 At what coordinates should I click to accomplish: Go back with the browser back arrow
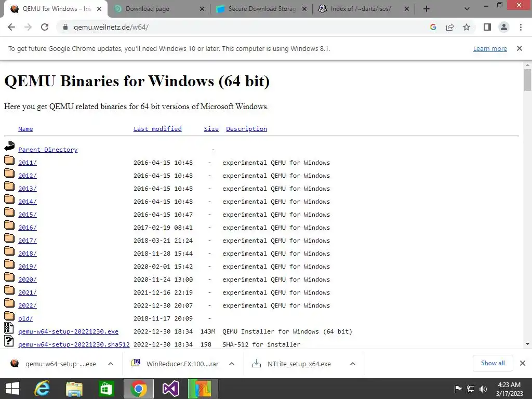pos(11,27)
